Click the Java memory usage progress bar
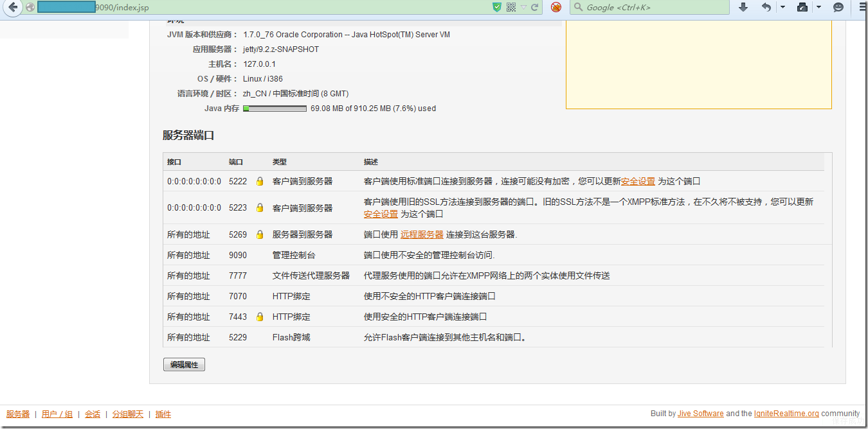 pyautogui.click(x=275, y=109)
